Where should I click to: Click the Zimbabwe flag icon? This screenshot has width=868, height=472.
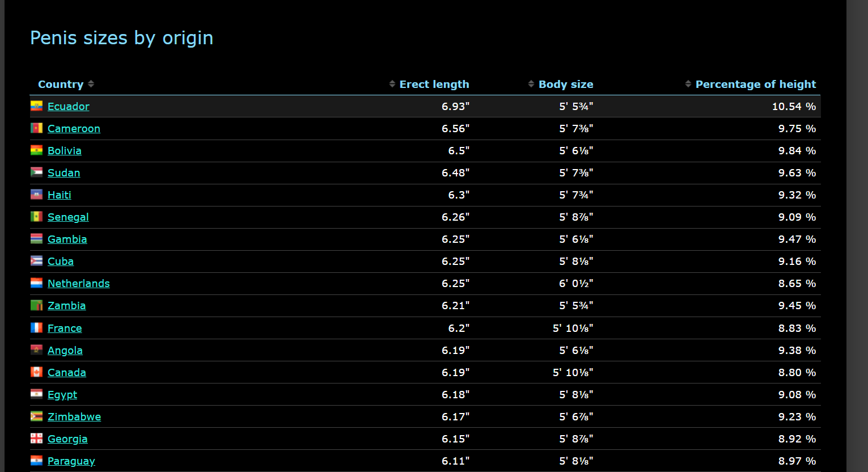(36, 416)
